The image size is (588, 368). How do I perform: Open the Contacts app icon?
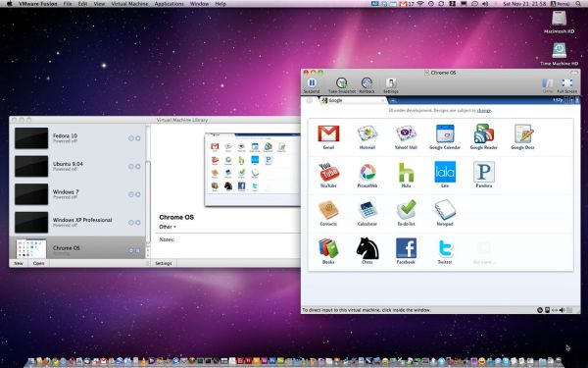click(x=328, y=213)
